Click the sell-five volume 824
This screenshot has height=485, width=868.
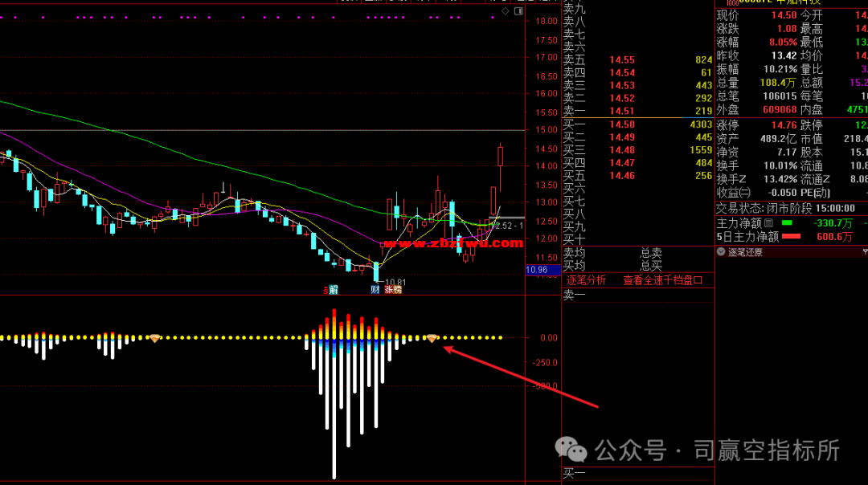pyautogui.click(x=703, y=59)
